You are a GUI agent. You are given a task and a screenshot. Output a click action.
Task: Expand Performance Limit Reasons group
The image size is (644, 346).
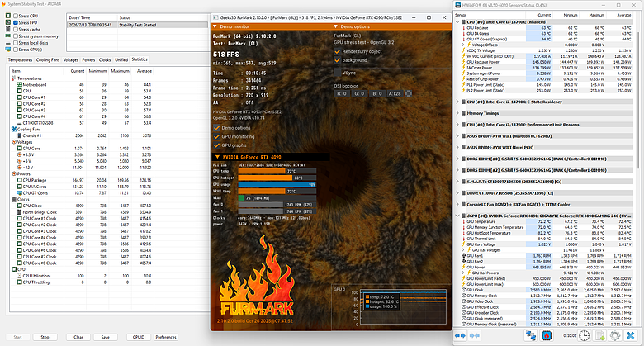[x=458, y=125]
